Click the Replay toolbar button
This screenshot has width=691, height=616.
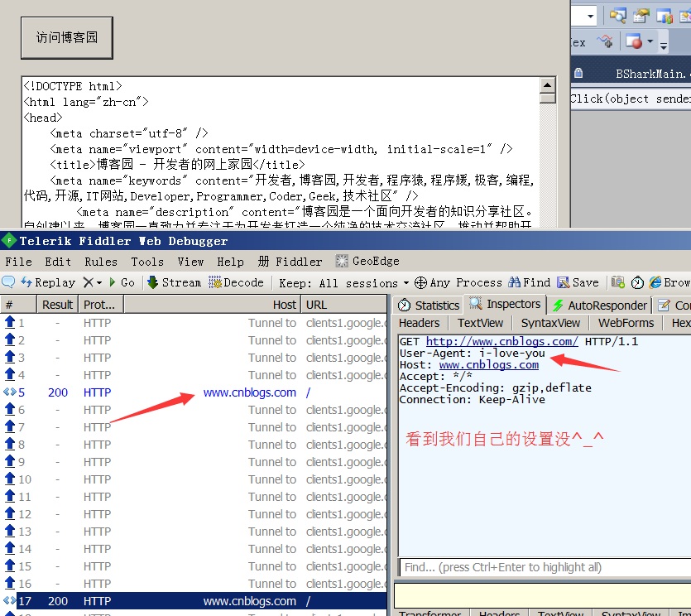point(48,282)
